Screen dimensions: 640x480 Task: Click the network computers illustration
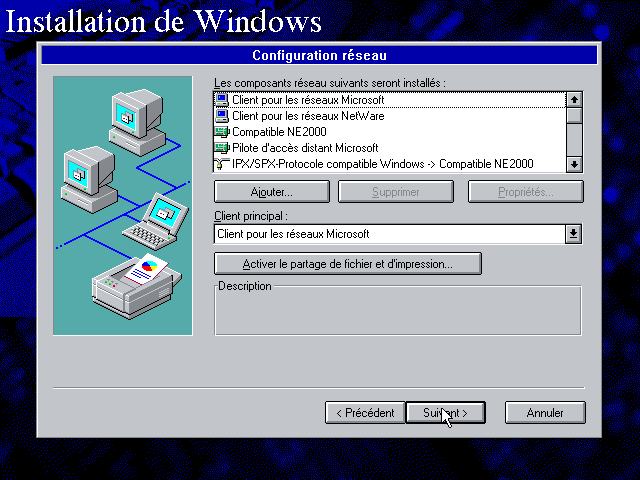click(122, 206)
